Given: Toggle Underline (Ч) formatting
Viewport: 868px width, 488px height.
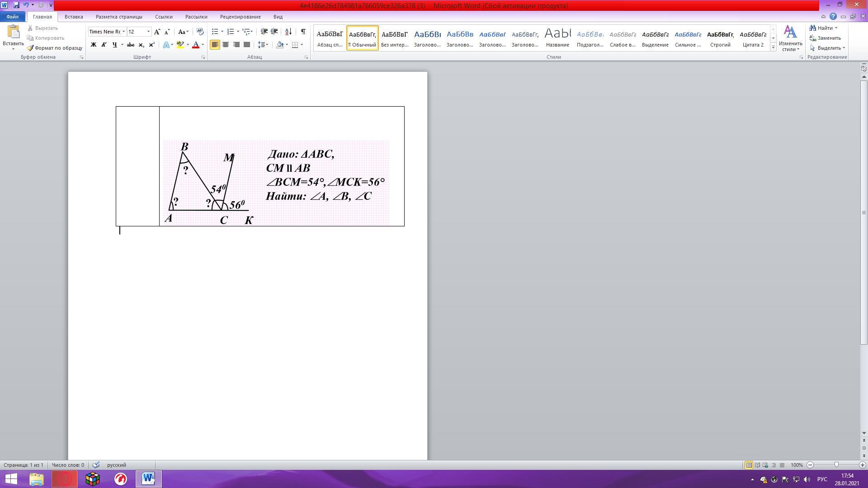Looking at the screenshot, I should coord(115,45).
